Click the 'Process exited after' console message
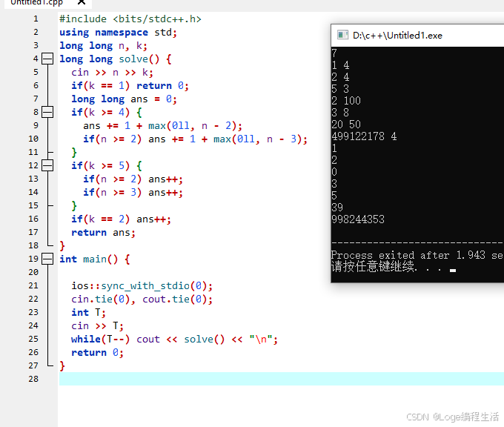Image resolution: width=504 pixels, height=427 pixels. 417,255
